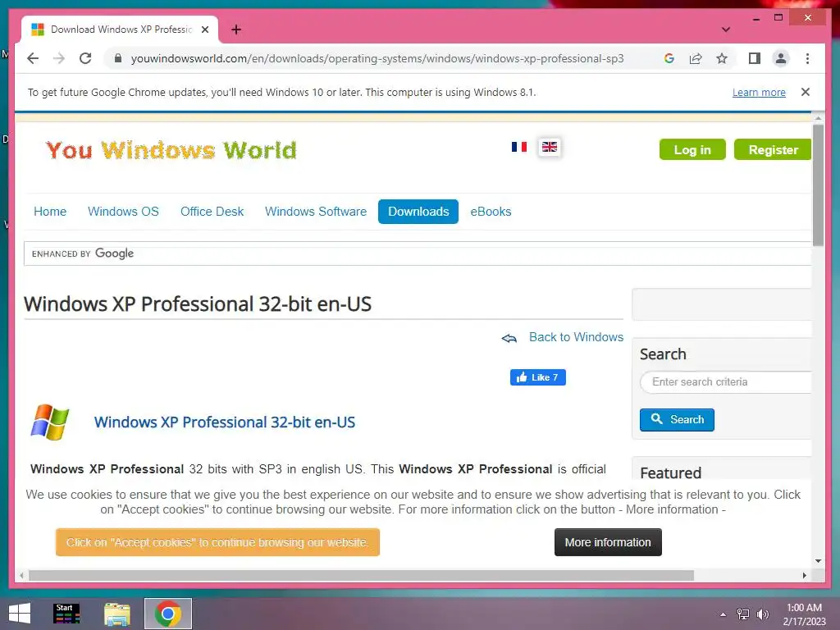Open the Start menu app on taskbar
This screenshot has width=840, height=630.
pyautogui.click(x=67, y=614)
